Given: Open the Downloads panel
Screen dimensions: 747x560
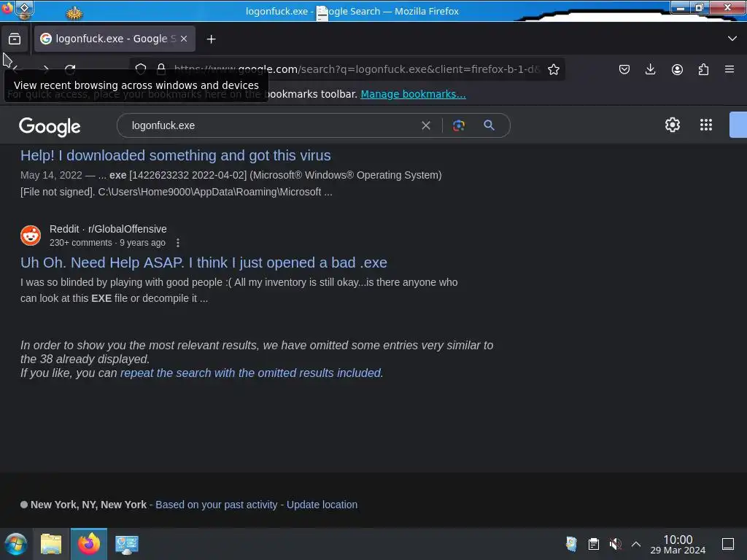Looking at the screenshot, I should click(650, 69).
